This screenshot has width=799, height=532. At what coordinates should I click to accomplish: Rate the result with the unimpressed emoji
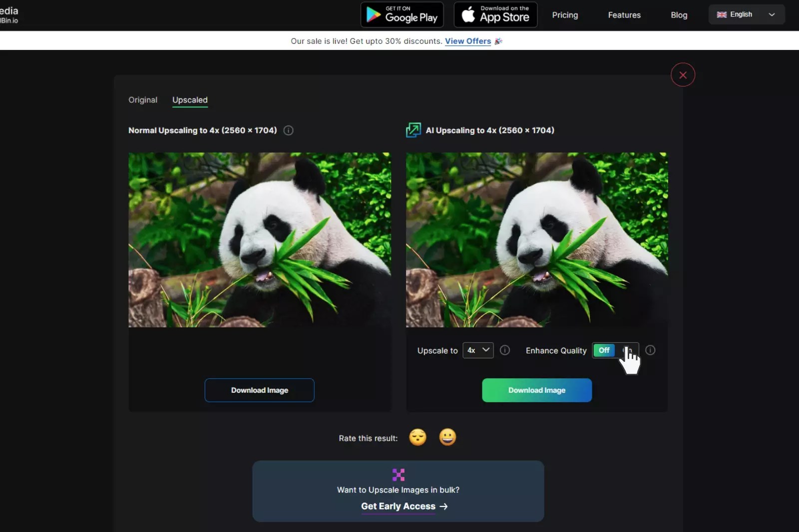tap(418, 437)
